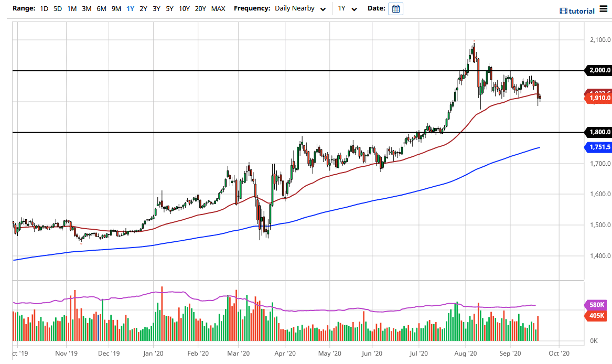Viewport: 612px width, 364px height.
Task: Click the blue 1,751.5 moving average tag
Action: pos(598,147)
